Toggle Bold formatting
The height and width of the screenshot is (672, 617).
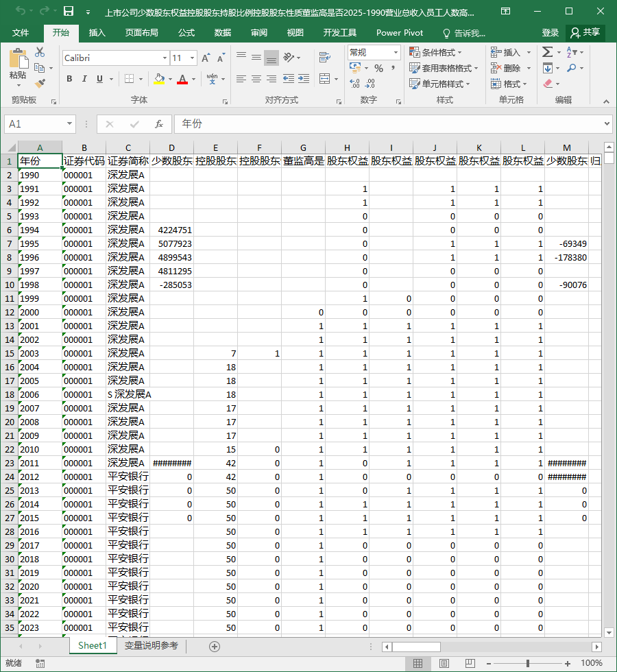(69, 79)
